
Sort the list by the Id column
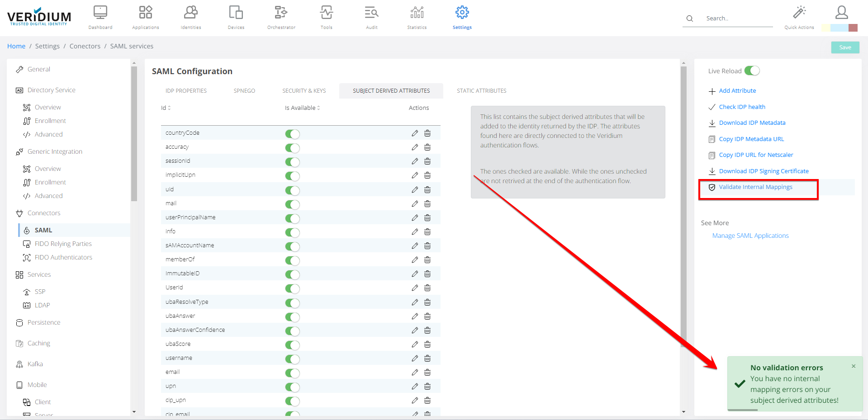(166, 108)
